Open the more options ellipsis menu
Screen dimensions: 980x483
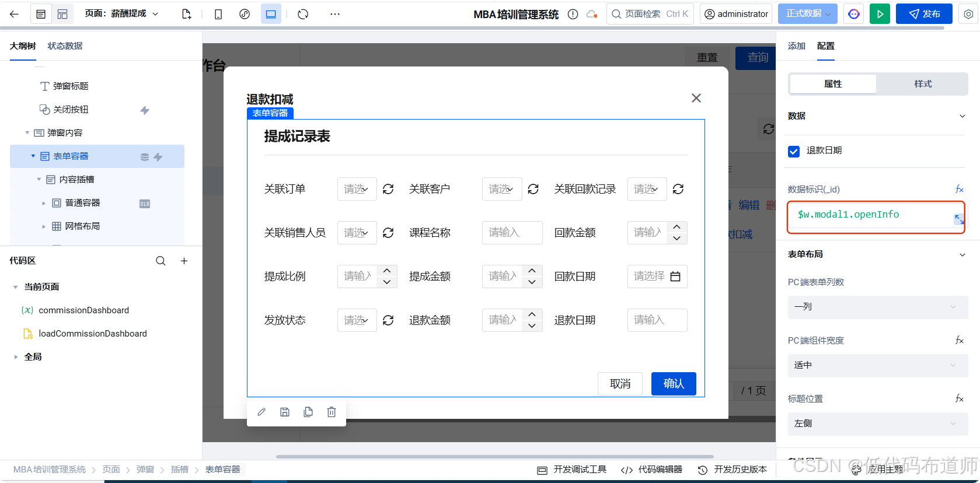coord(335,14)
